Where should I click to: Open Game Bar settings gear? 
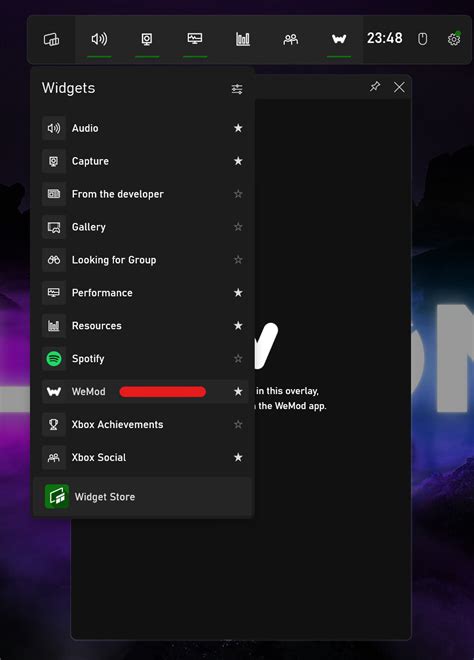click(454, 39)
